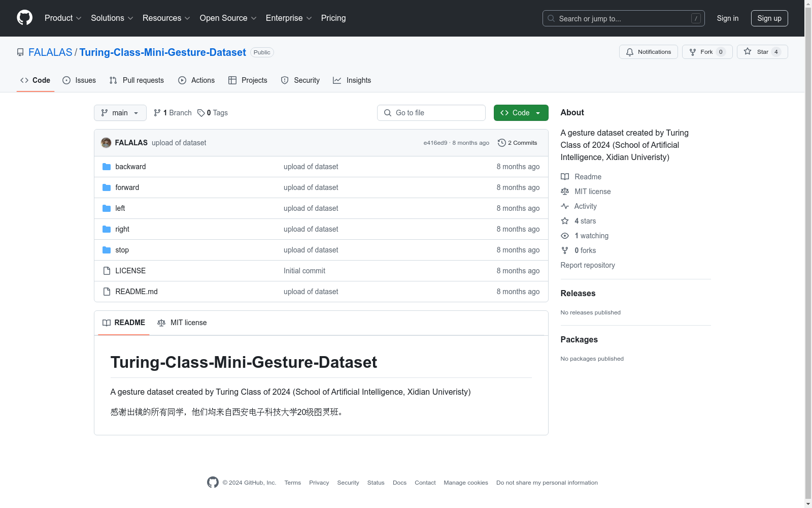Click the branch icon beside 1 Branch

point(157,113)
